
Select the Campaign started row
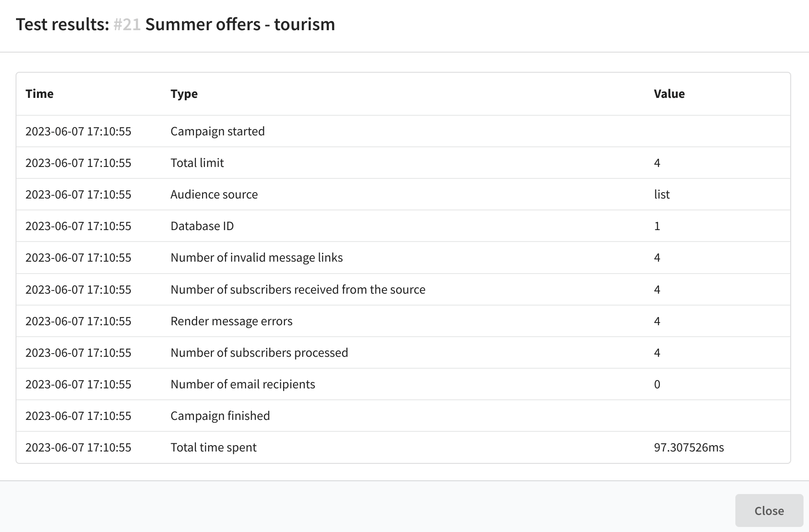click(x=218, y=131)
